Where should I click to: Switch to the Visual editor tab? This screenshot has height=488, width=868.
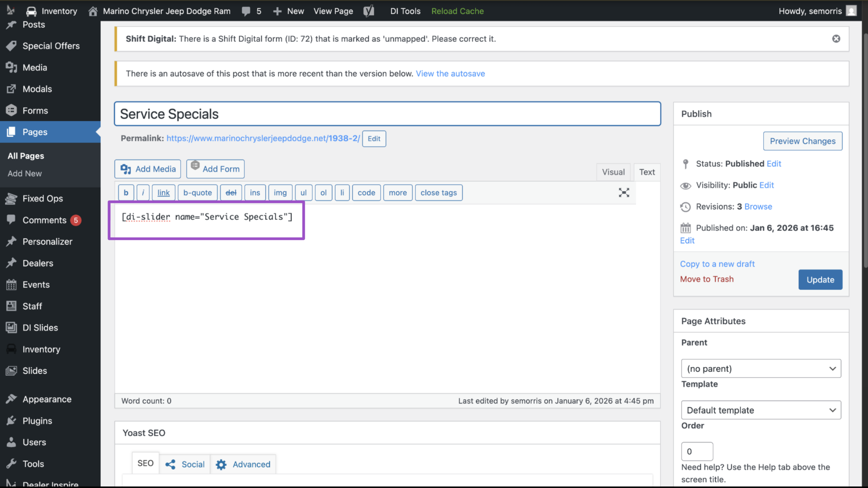pos(613,172)
